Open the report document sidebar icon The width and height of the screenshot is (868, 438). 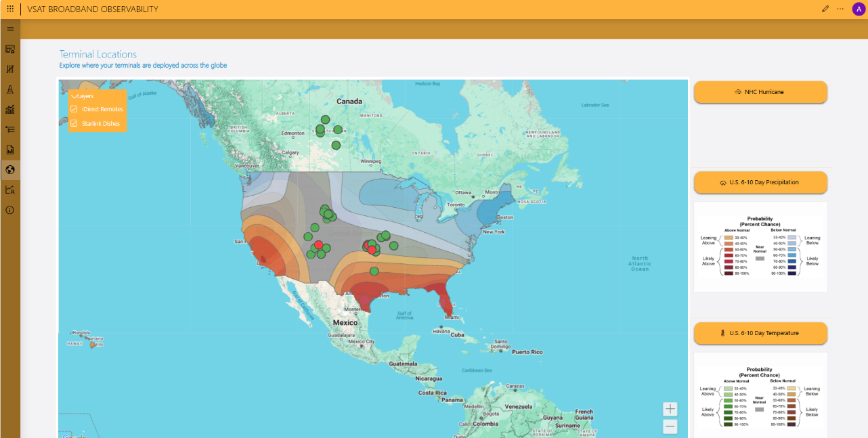10,150
